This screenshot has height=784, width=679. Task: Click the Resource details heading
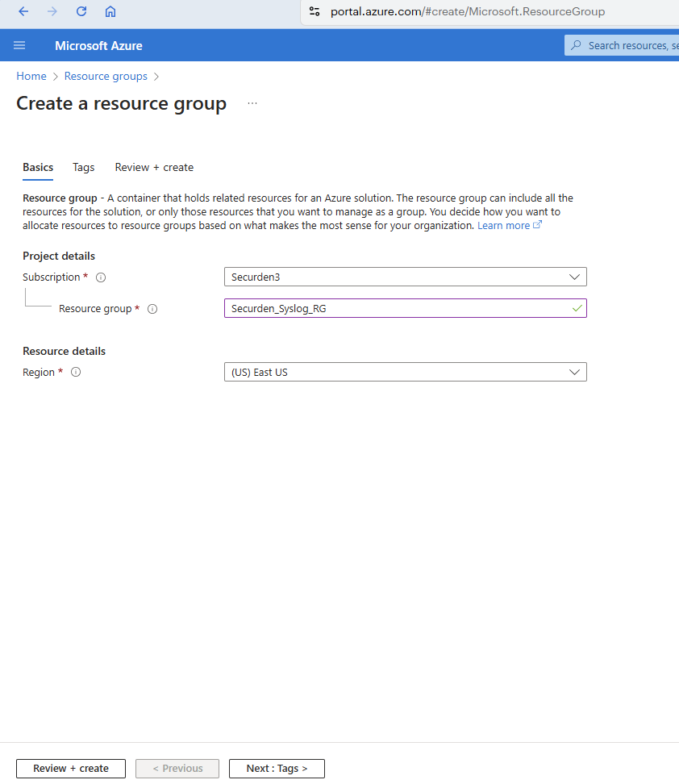click(64, 351)
